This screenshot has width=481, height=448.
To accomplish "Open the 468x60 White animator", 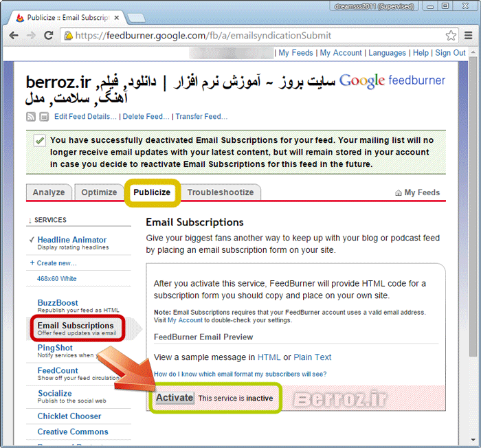I will click(57, 279).
